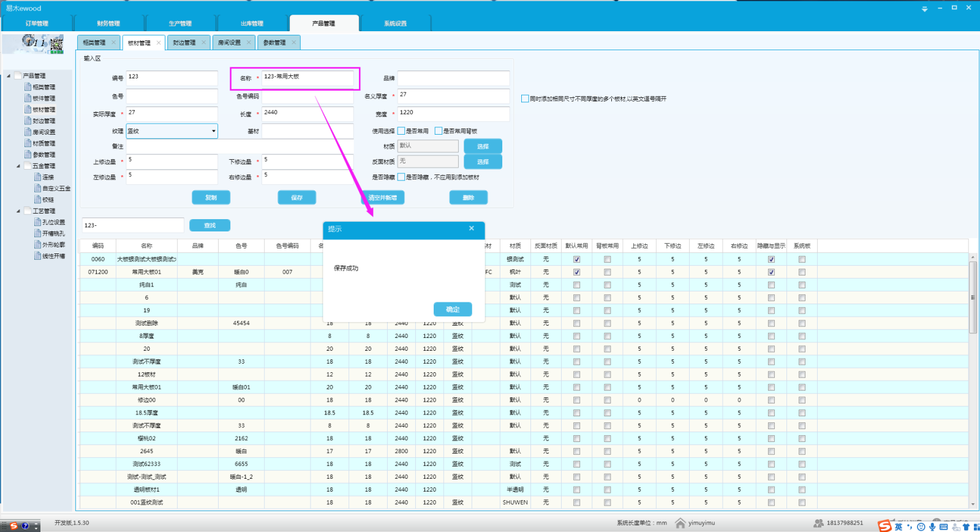980x532 pixels.
Task: Open the title bar dropdown arrow menu
Action: pos(925,9)
